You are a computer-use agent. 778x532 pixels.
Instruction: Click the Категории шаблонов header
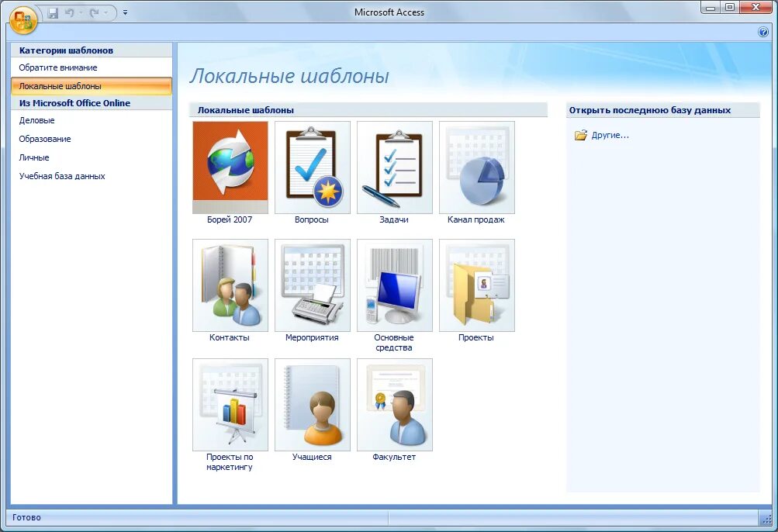tap(92, 50)
